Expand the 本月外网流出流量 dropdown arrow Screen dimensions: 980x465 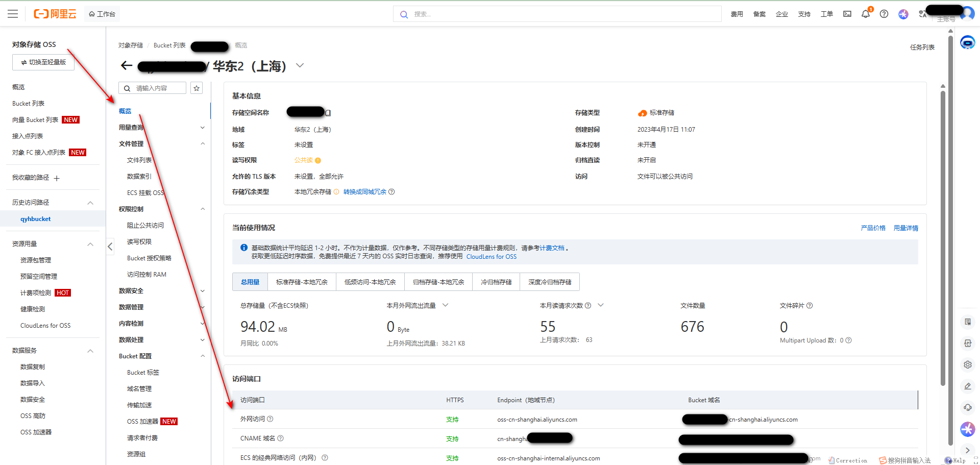(x=445, y=305)
